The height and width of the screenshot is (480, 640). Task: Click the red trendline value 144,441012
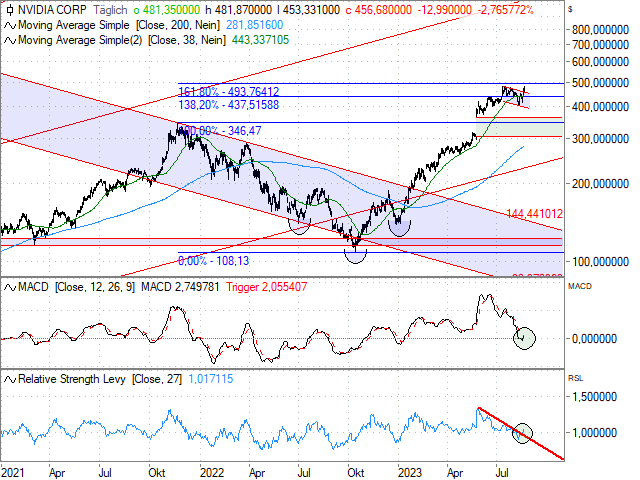pyautogui.click(x=534, y=214)
